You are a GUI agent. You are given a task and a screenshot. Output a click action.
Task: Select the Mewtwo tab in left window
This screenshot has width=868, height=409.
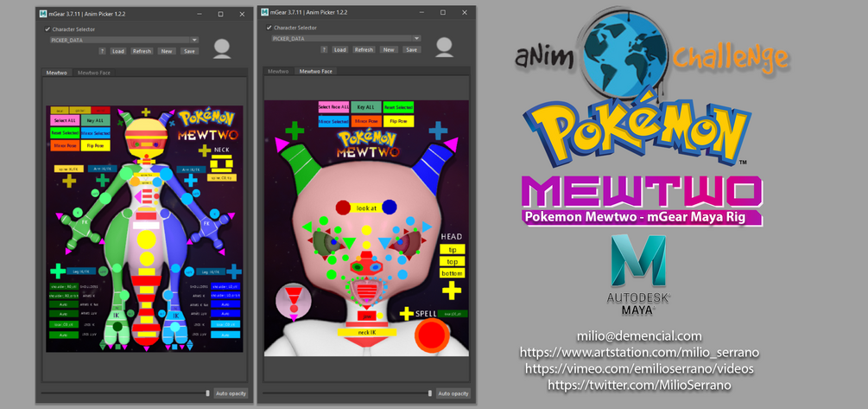(56, 73)
